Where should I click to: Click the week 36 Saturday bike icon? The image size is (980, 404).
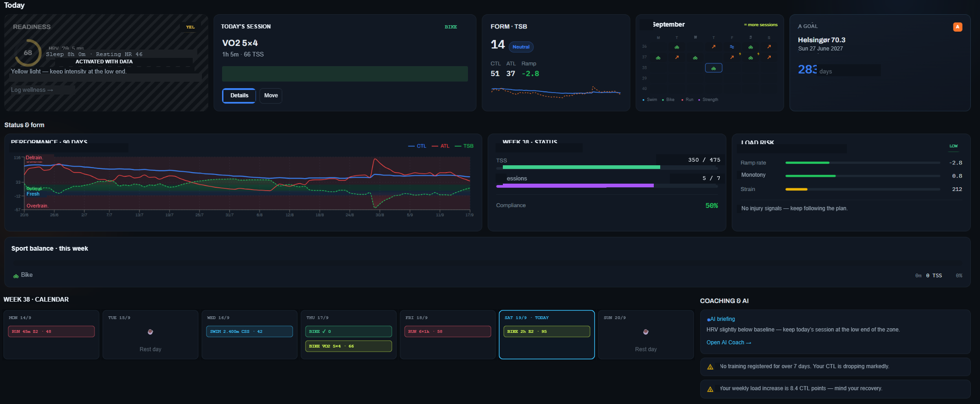pos(751,47)
